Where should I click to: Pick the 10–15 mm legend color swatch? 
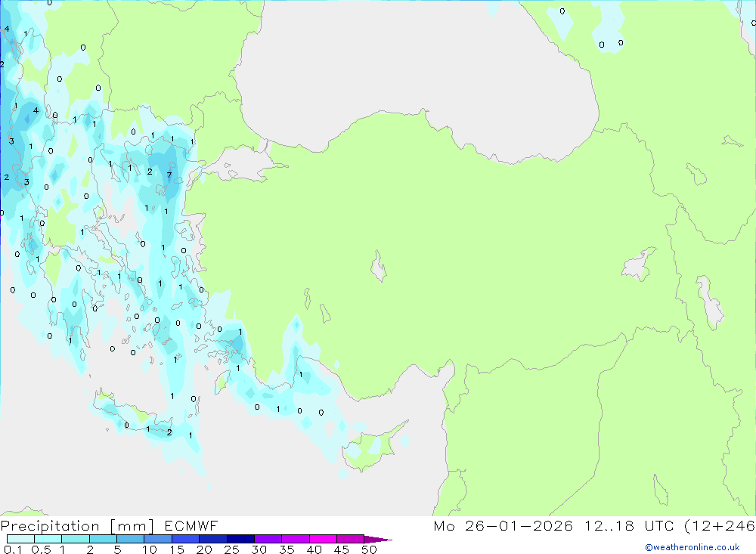pos(158,539)
